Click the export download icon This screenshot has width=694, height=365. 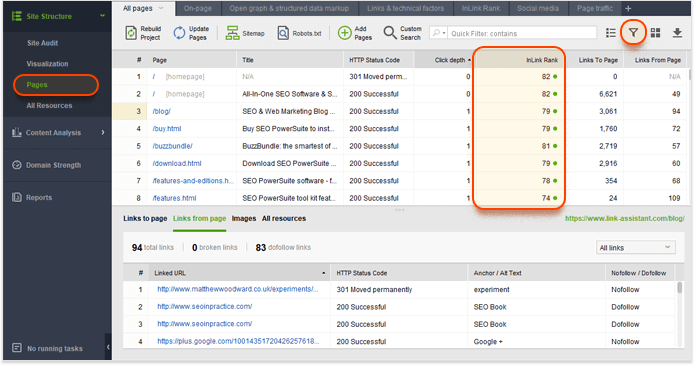(x=677, y=33)
